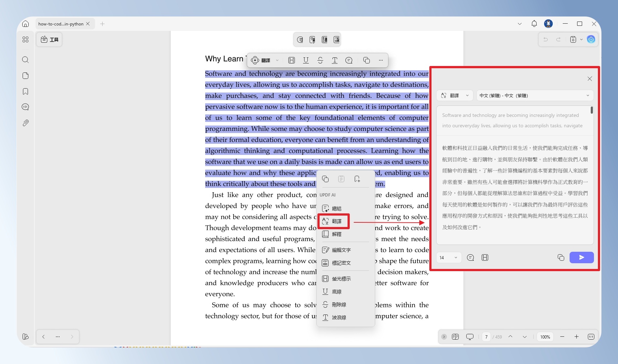618x364 pixels.
Task: Click the 工具 tools button
Action: click(x=49, y=39)
